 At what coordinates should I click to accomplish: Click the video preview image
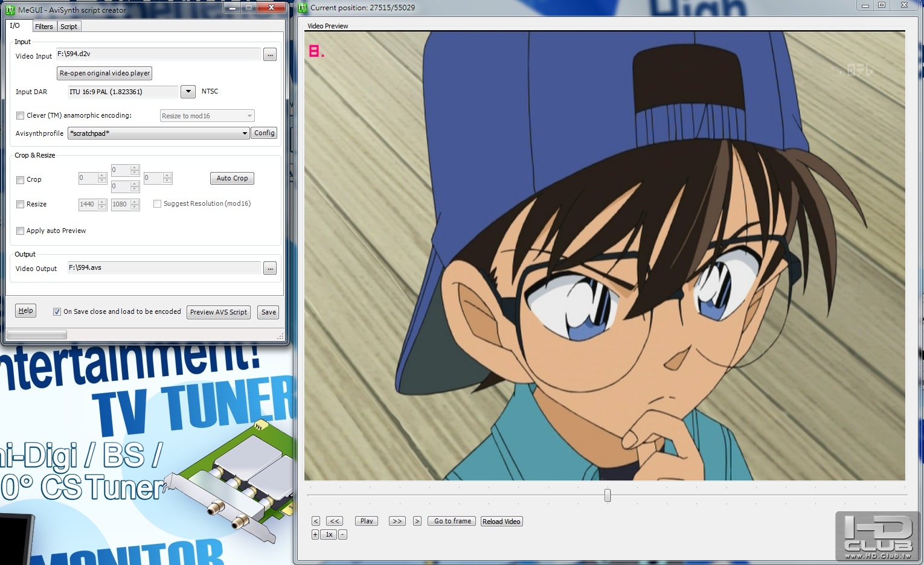[x=605, y=256]
